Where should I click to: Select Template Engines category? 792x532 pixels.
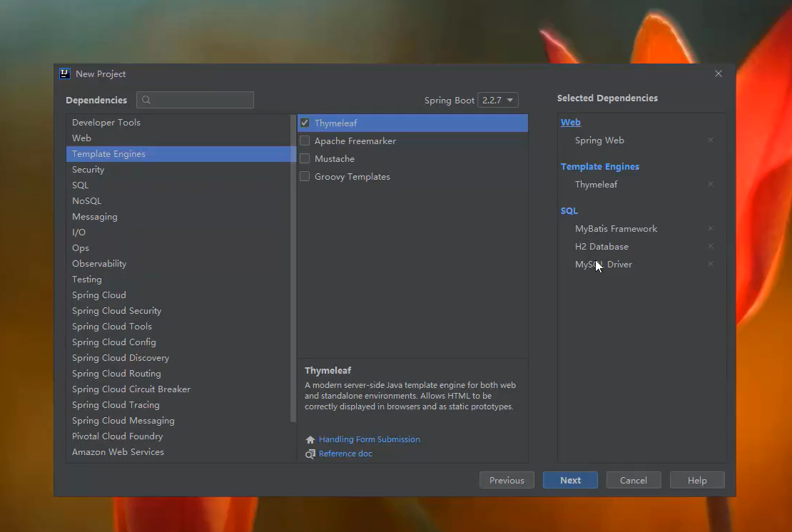pyautogui.click(x=179, y=154)
